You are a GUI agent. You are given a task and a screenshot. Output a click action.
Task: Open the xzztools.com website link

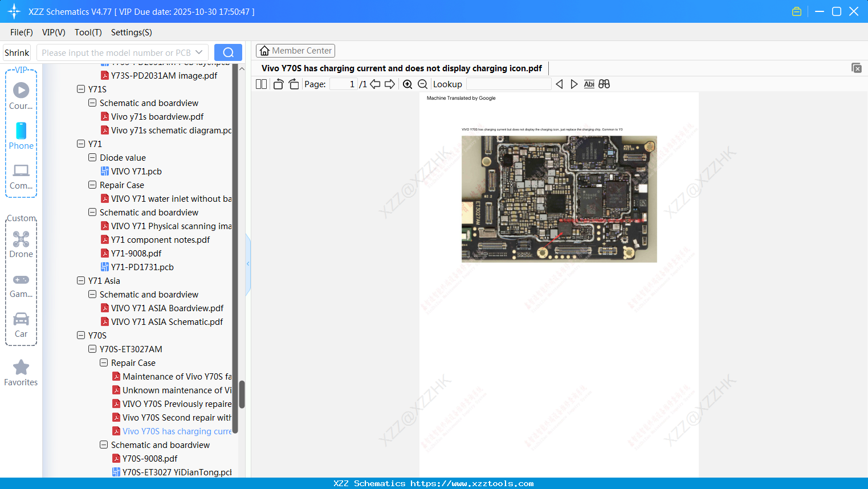click(472, 483)
